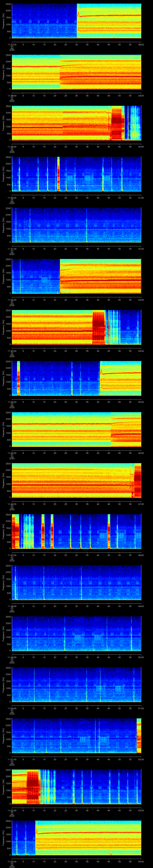Viewport: 153px width, 868px height.
Task: Click the 44:00 end time label
Action: pyautogui.click(x=141, y=351)
